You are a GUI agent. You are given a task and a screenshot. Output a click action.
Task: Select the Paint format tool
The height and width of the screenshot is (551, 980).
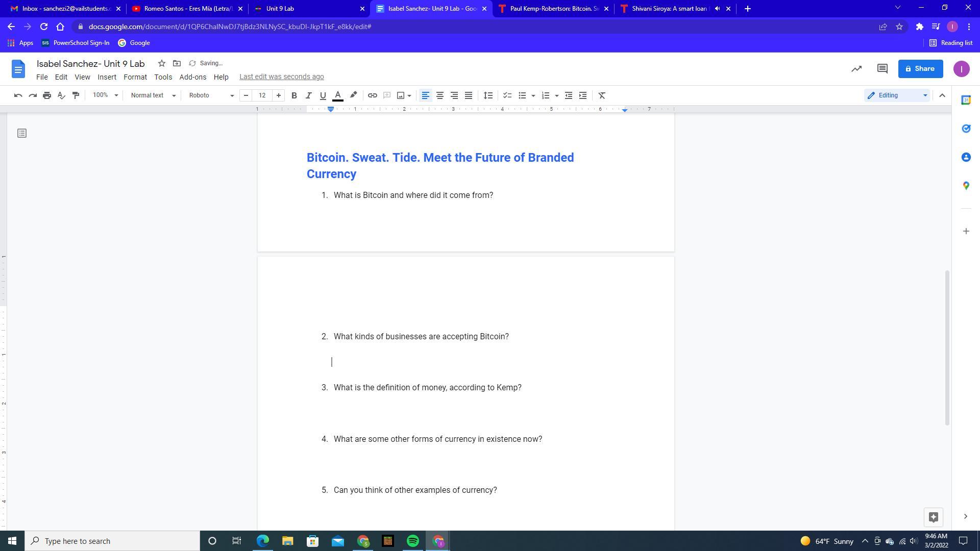coord(76,95)
